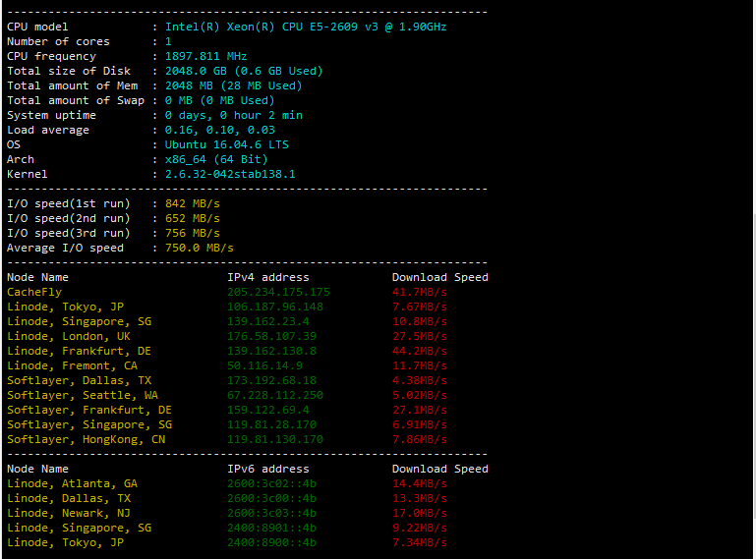Click the Average I/O speed value 750.0 MB/s
Viewport: 756px width, 559px height.
pyautogui.click(x=200, y=248)
